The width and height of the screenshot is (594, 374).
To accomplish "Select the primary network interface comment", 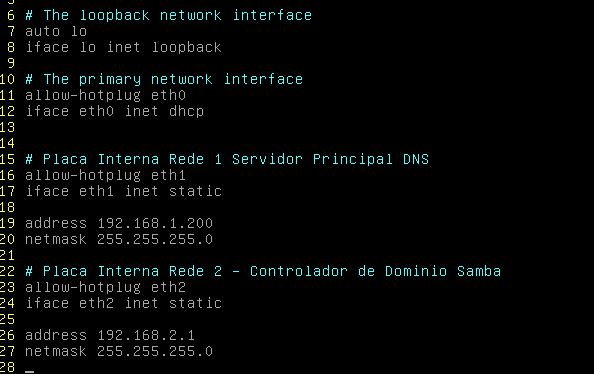I will coord(164,79).
